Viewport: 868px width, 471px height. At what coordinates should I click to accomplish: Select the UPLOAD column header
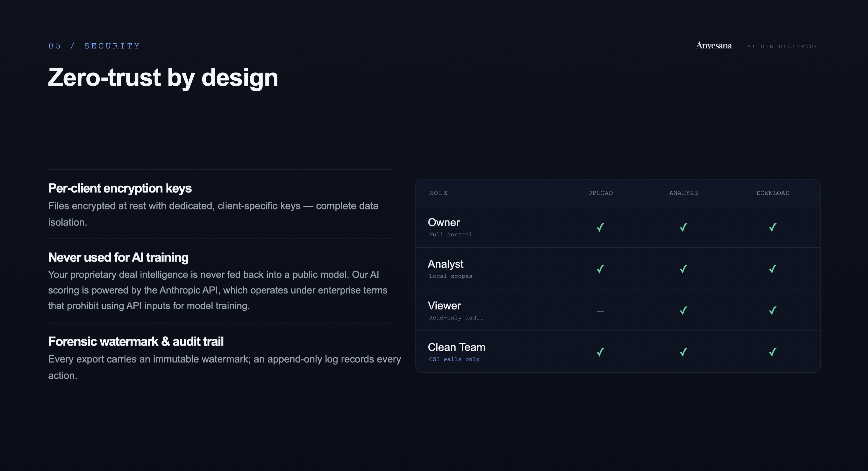[600, 193]
